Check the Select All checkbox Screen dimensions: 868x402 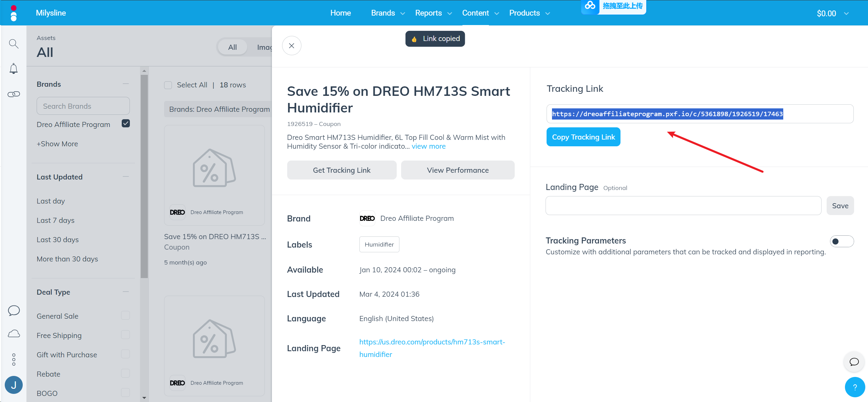pos(168,85)
